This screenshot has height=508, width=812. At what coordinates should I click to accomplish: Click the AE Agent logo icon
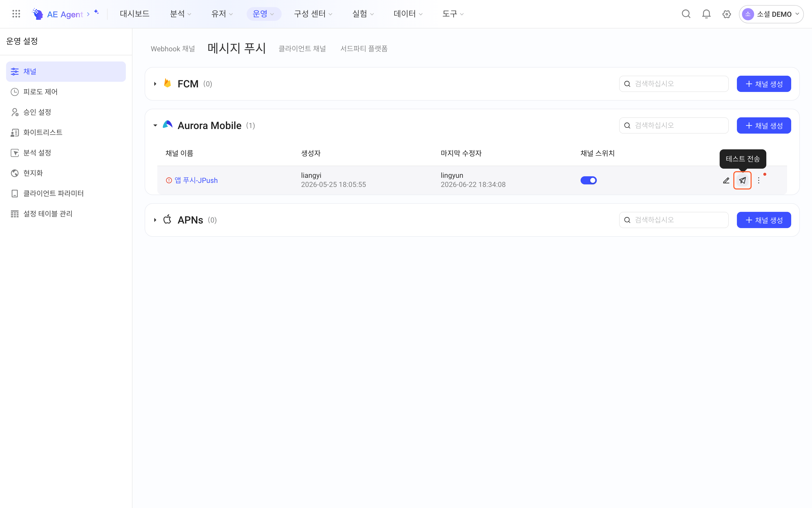(38, 14)
